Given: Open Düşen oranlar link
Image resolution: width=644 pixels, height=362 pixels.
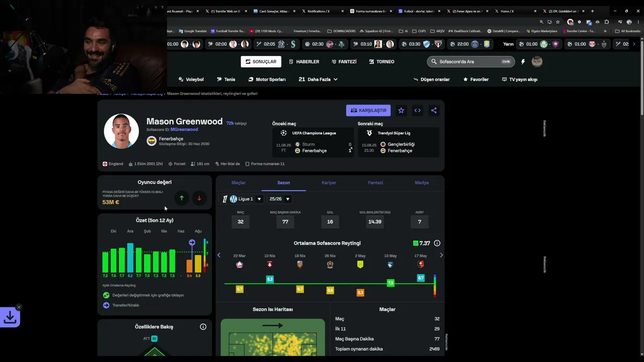Looking at the screenshot, I should point(431,79).
